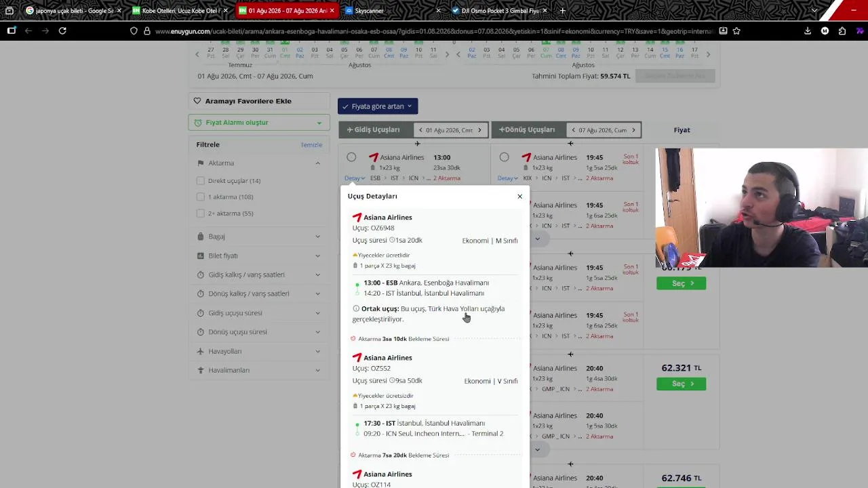Click the Asiana logo of flight OZ552
868x488 pixels.
357,358
